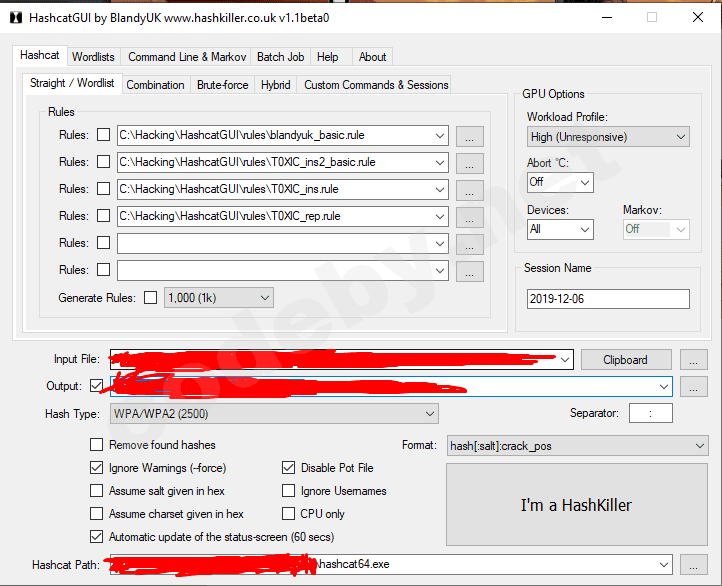Switch to the Combination attack tab

coord(155,85)
